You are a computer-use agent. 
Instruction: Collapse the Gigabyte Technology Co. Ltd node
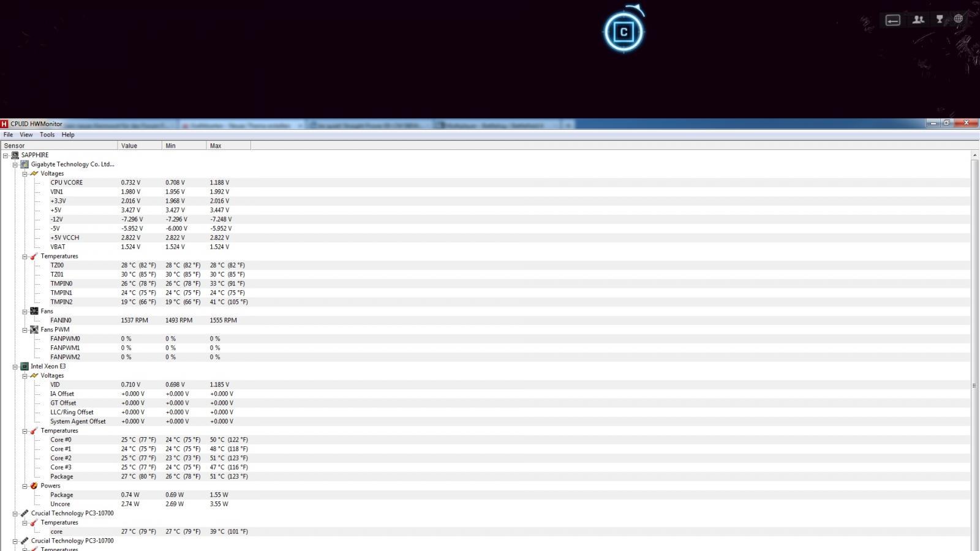pyautogui.click(x=15, y=164)
